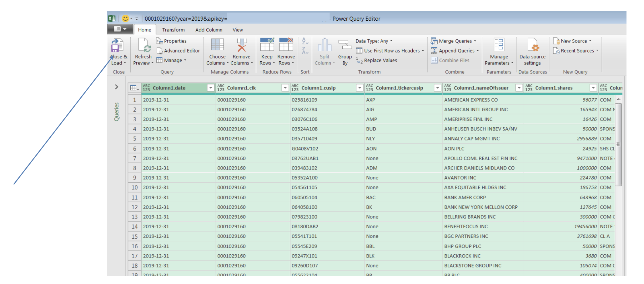Click the vertical scrollbar thumb
644x284 pixels.
[x=618, y=144]
